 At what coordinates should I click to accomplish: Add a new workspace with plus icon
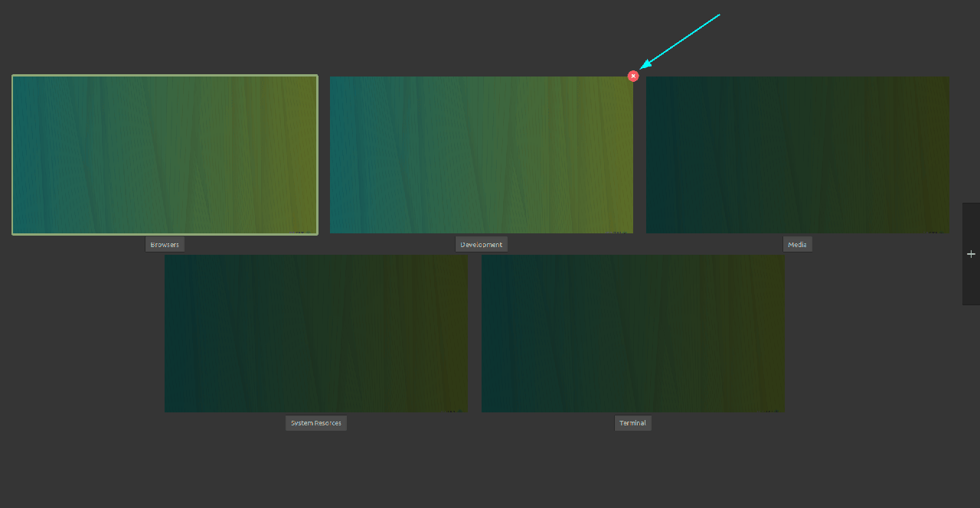tap(971, 254)
